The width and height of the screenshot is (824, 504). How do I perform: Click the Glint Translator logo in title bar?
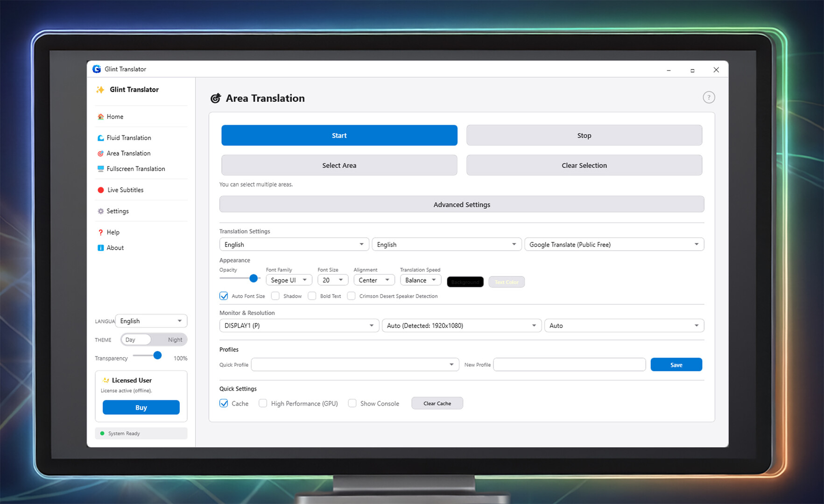point(97,69)
